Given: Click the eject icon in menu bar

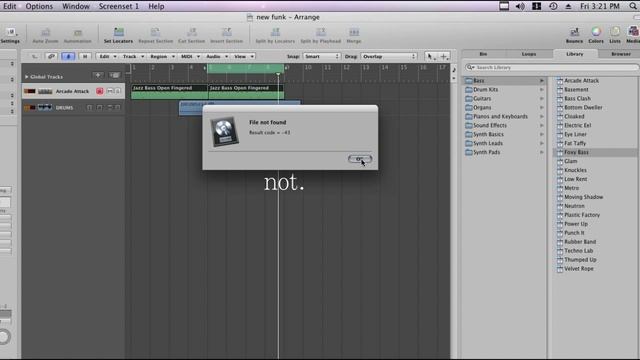Looking at the screenshot, I should tap(568, 6).
